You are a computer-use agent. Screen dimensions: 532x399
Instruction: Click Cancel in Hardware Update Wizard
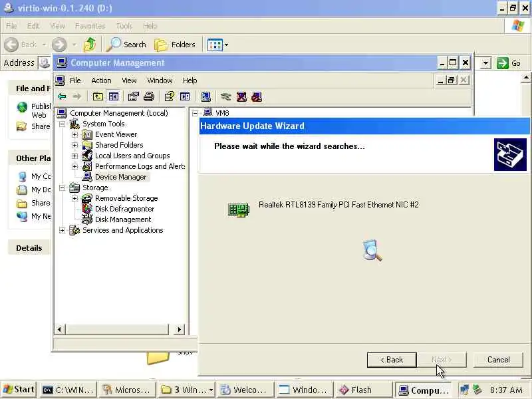click(498, 360)
